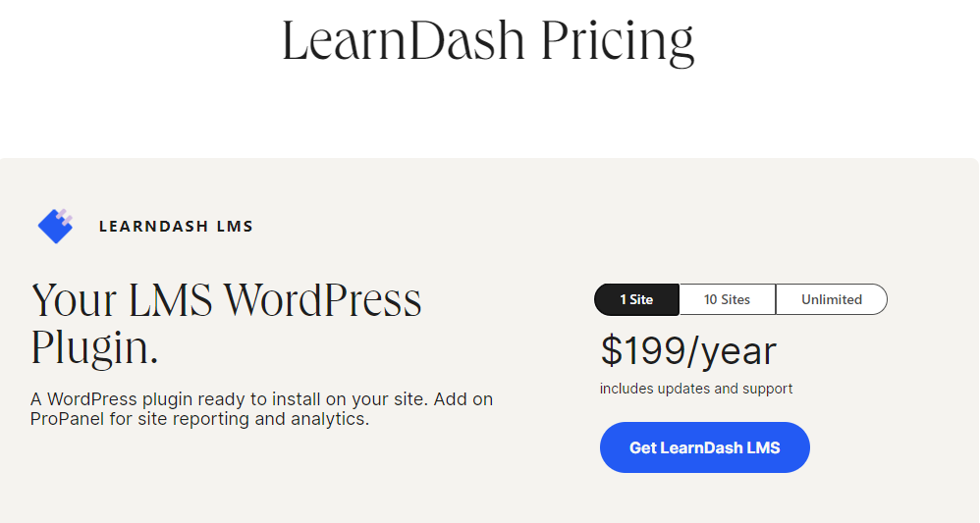Click the LEARNDASH LMS product label

[x=176, y=227]
